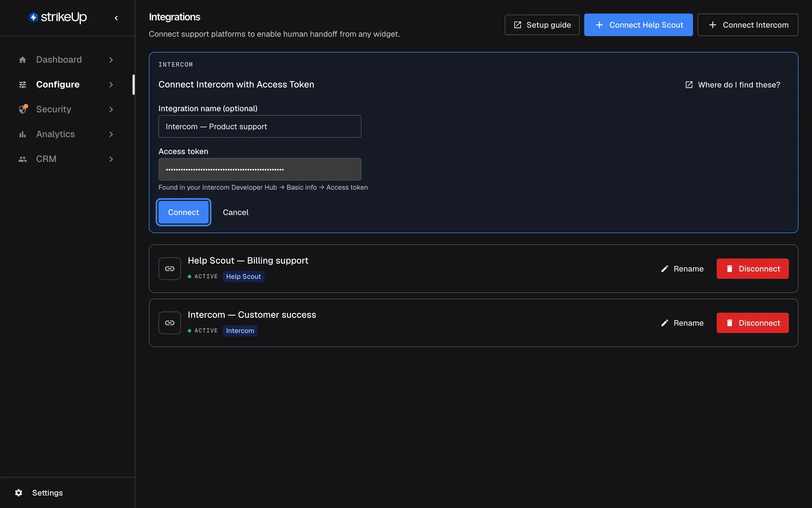The height and width of the screenshot is (508, 812).
Task: Click the Connect Intercom with Access Token heading
Action: (x=236, y=84)
